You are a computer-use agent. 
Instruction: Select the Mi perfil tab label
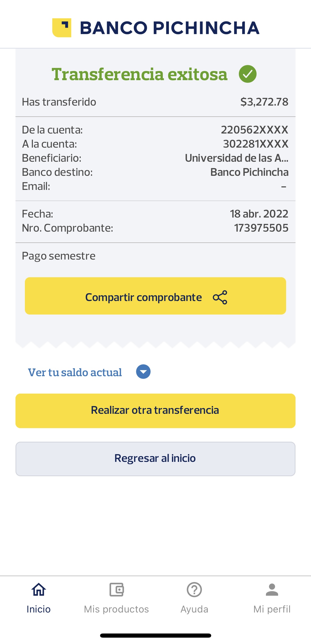(x=272, y=609)
